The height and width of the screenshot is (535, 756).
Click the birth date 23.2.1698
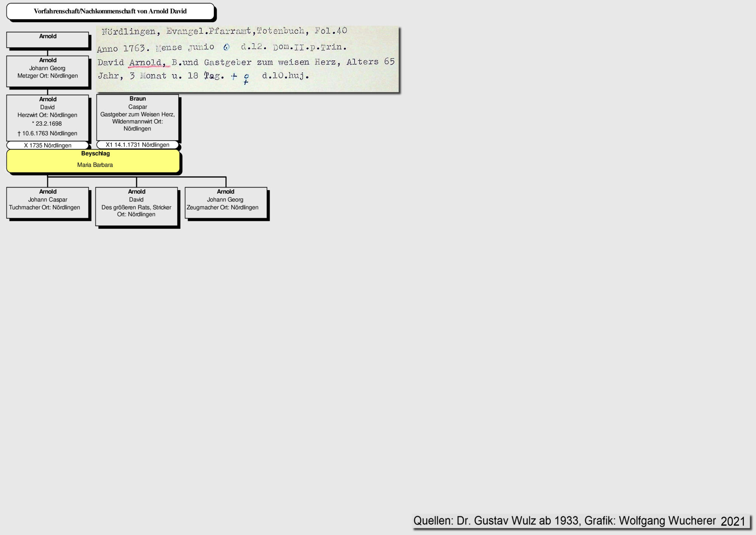point(48,124)
